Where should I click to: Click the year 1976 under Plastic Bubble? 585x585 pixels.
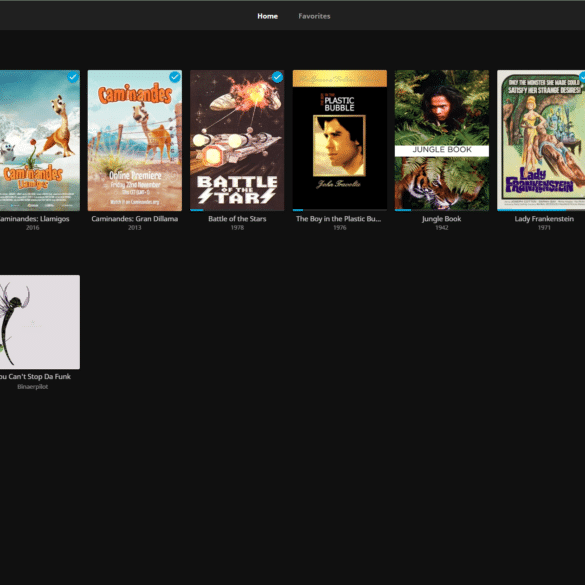pos(340,228)
